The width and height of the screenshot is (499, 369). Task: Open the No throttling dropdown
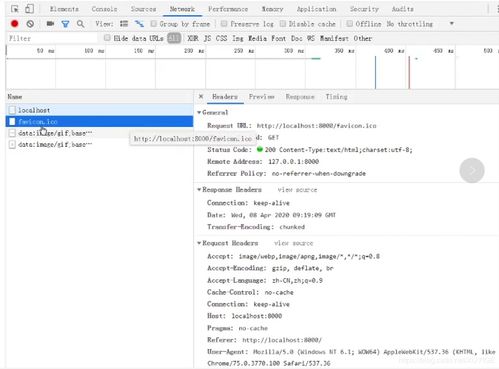pos(420,24)
